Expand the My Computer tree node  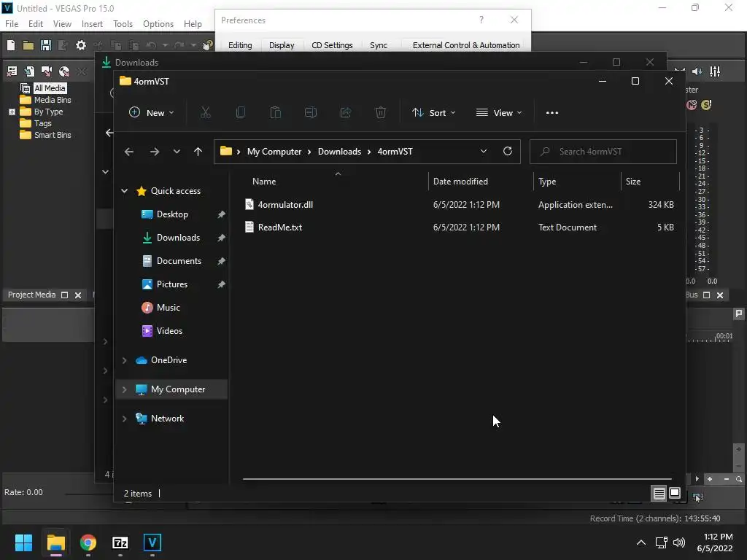[x=124, y=389]
